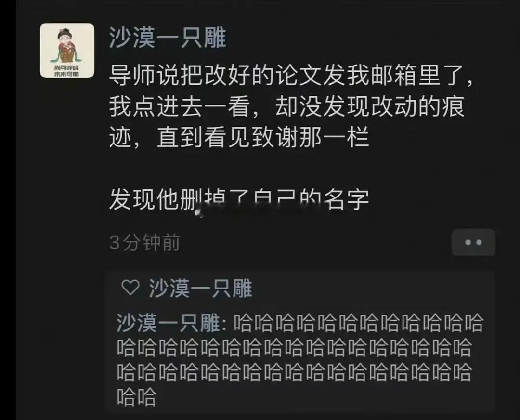The height and width of the screenshot is (420, 520).
Task: Select the post line starting with 我点进去一看
Action: pos(286,107)
